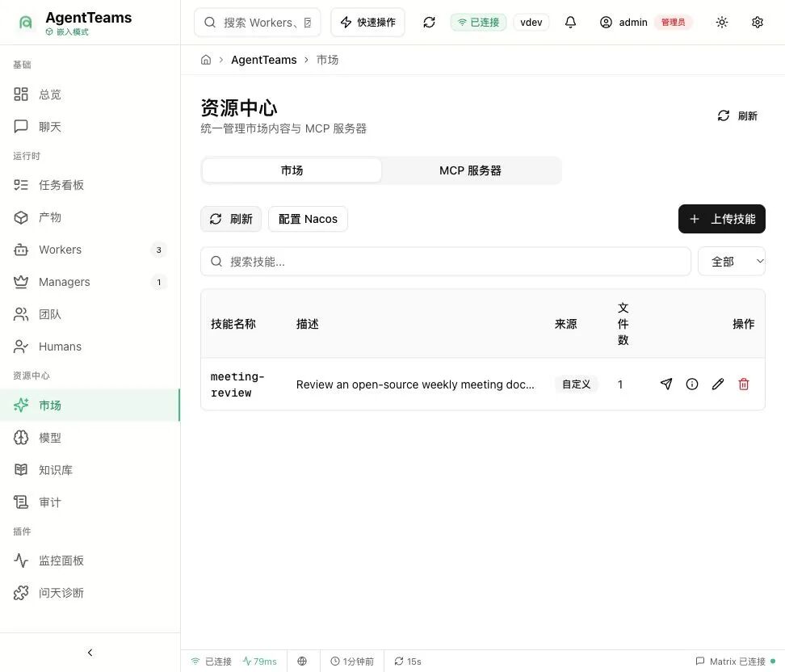785x672 pixels.
Task: Click the 1分钟前 last-updated indicator
Action: click(x=352, y=661)
